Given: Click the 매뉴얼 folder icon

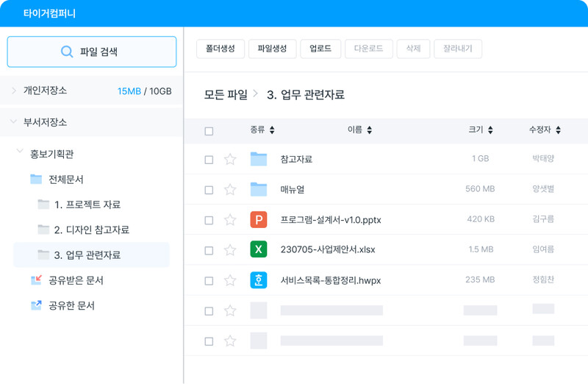Looking at the screenshot, I should point(258,189).
